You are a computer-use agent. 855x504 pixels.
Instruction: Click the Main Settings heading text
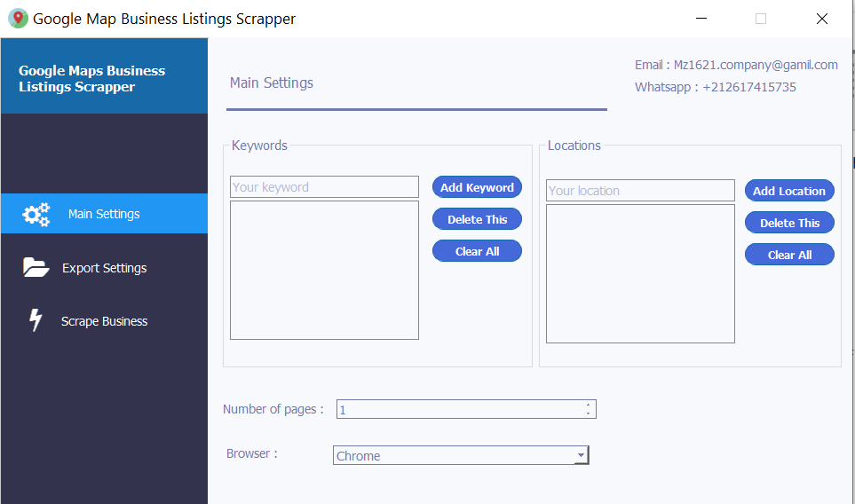pyautogui.click(x=272, y=83)
